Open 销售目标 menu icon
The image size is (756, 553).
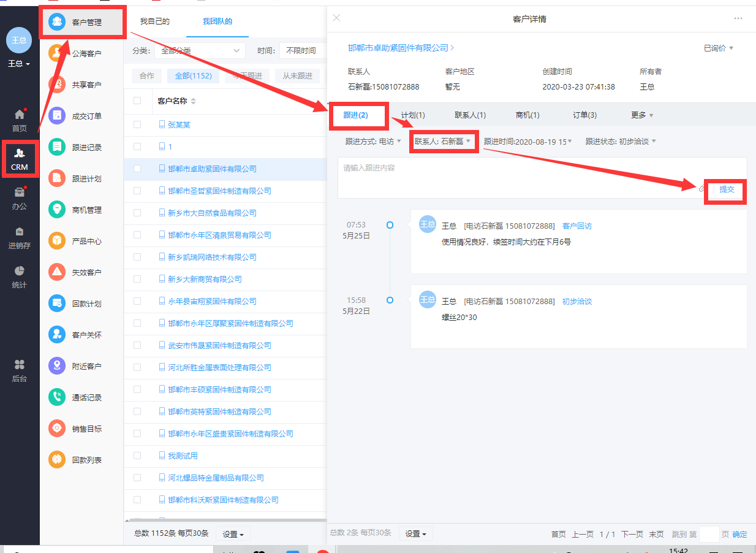coord(57,429)
